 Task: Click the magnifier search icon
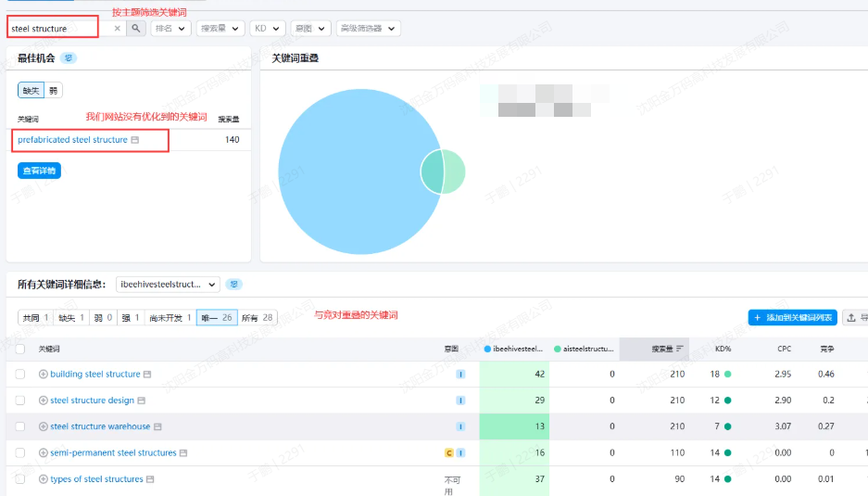(136, 29)
